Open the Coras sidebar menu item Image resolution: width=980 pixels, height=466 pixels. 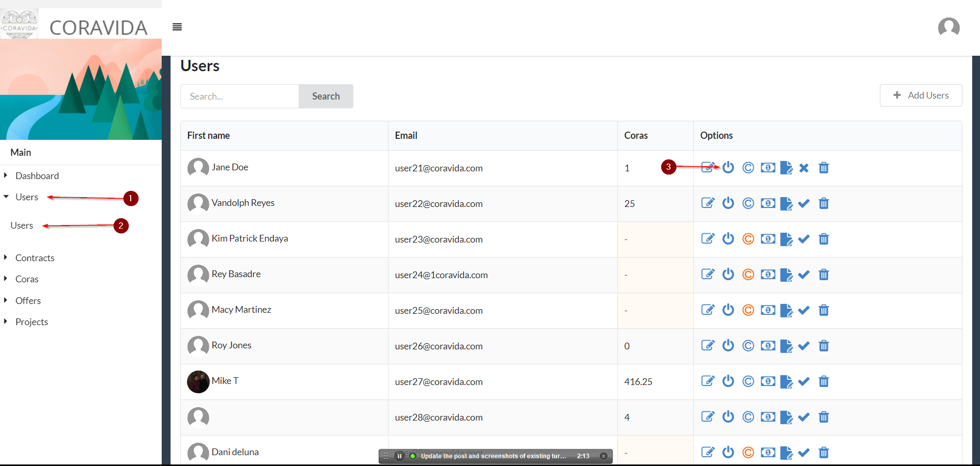[x=27, y=279]
